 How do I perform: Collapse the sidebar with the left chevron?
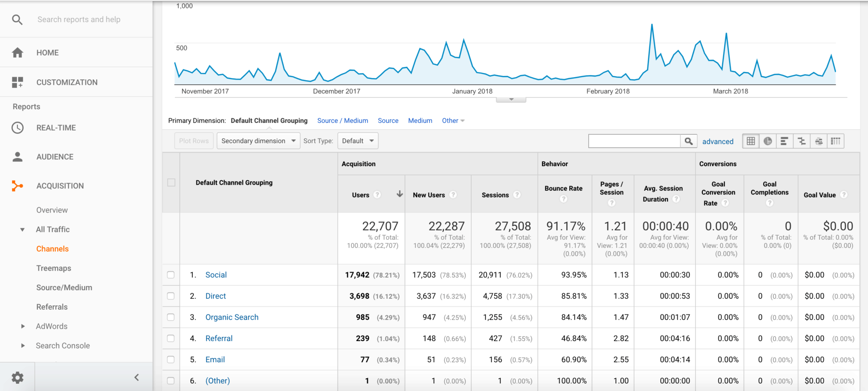136,377
